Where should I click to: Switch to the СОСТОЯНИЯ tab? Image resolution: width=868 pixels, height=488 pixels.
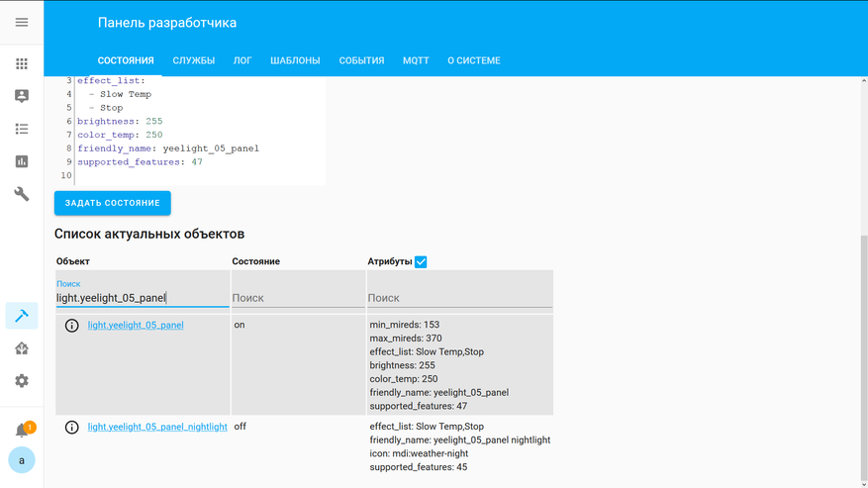point(126,60)
